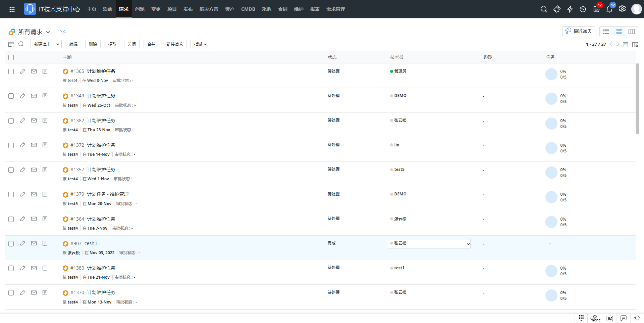The image size is (644, 323).
Task: Open the Phone icon in bottom bar
Action: [595, 318]
